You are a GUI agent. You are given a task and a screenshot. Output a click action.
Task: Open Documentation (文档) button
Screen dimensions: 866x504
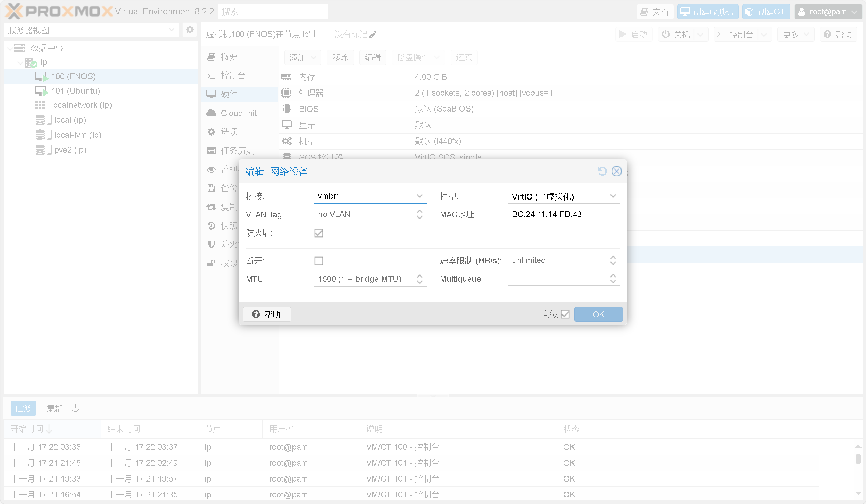click(655, 12)
